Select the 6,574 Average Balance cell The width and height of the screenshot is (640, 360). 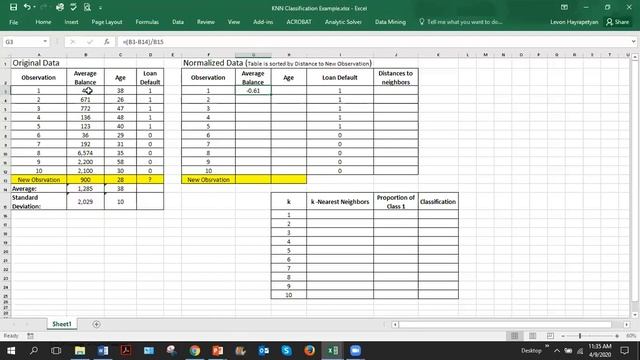pos(85,153)
